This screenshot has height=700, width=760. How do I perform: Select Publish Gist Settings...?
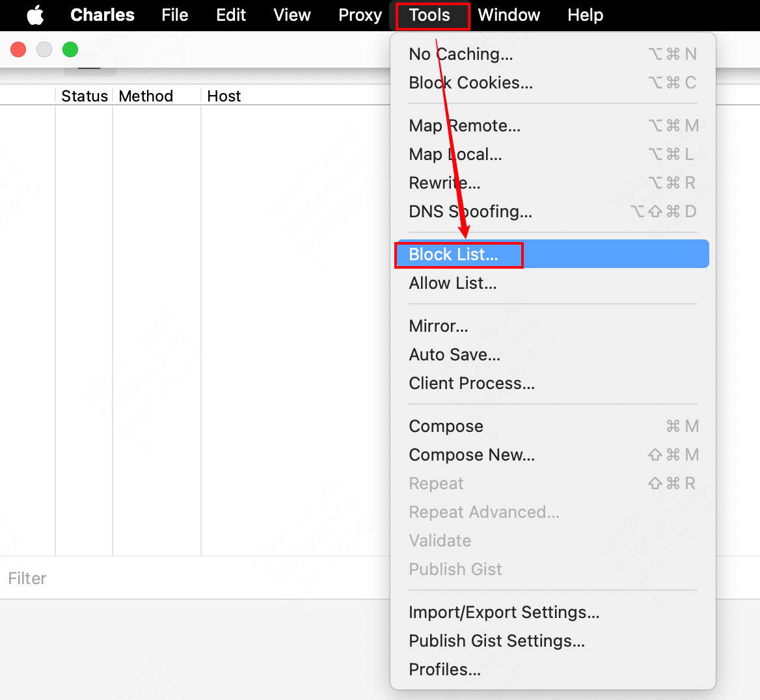[x=552, y=641]
